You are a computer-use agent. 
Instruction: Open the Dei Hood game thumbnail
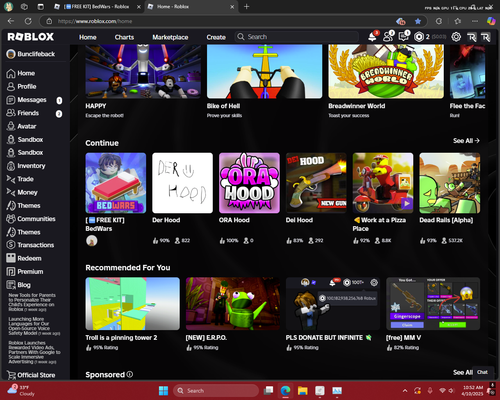click(x=316, y=183)
